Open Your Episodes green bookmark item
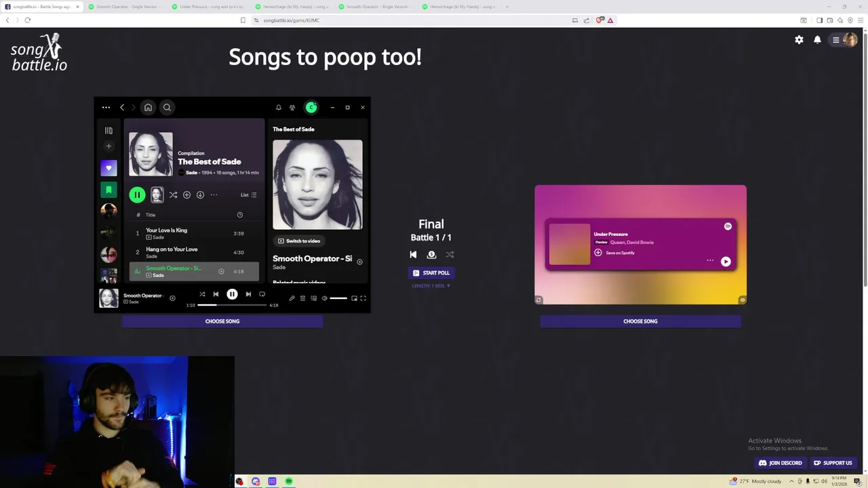Image resolution: width=868 pixels, height=488 pixels. (108, 189)
